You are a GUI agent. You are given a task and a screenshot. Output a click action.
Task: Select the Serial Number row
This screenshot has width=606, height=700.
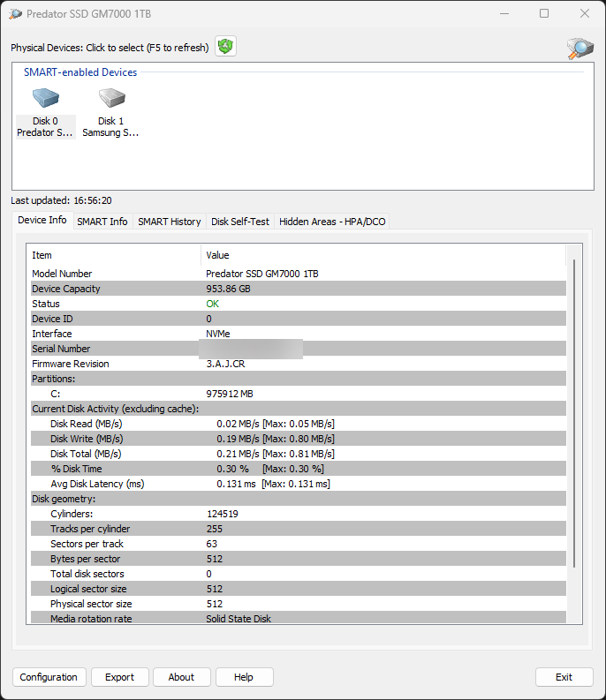pyautogui.click(x=298, y=349)
